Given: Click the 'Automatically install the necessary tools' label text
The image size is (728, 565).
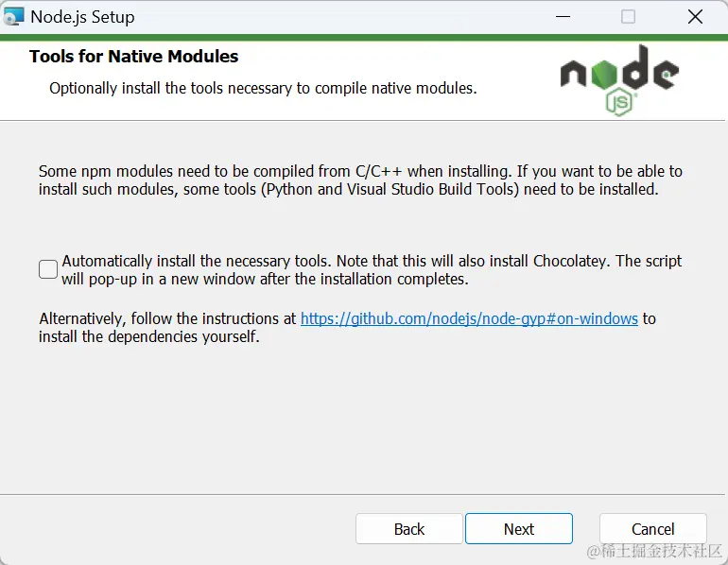Looking at the screenshot, I should [x=372, y=269].
